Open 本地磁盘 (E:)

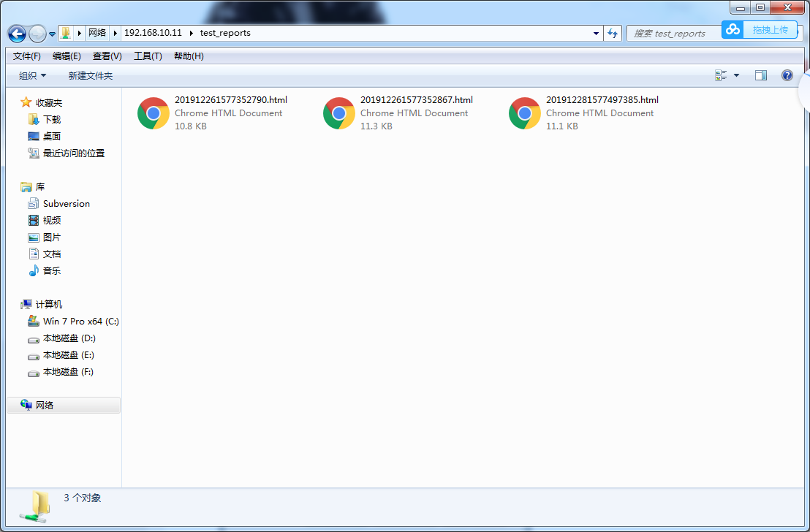click(x=68, y=355)
